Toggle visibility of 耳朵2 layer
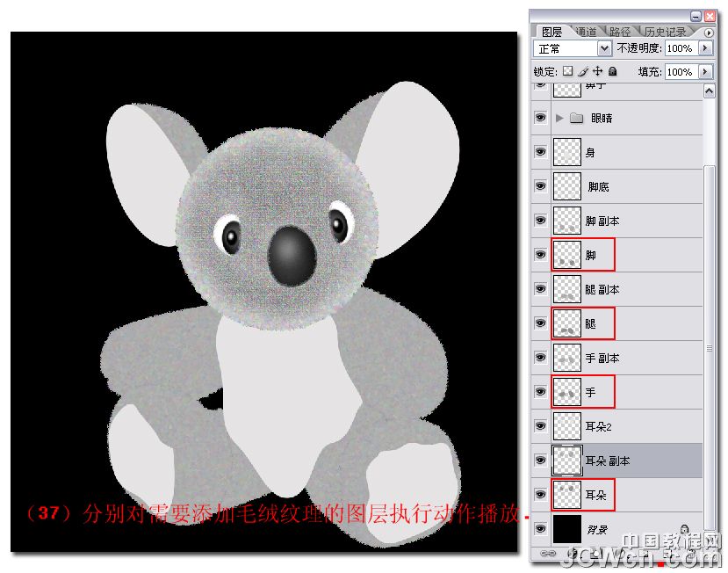The image size is (728, 573). click(540, 426)
